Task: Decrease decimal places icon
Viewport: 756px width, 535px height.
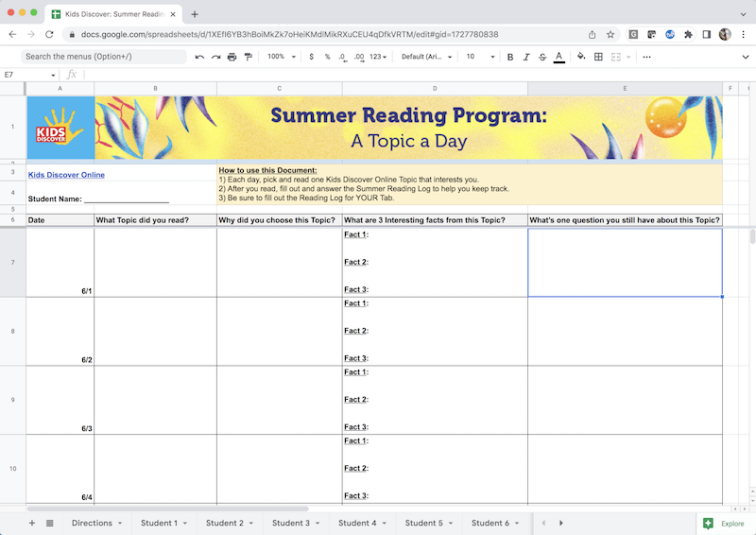Action: [x=342, y=57]
